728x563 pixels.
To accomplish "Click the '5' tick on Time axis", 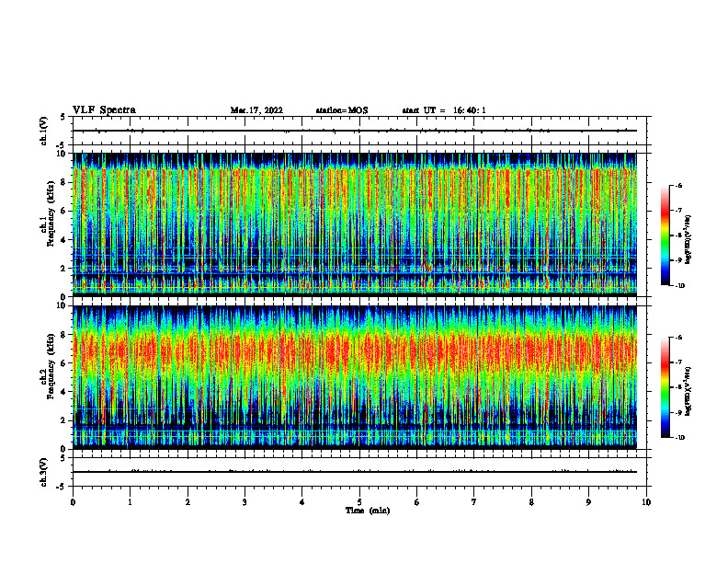I will (359, 502).
